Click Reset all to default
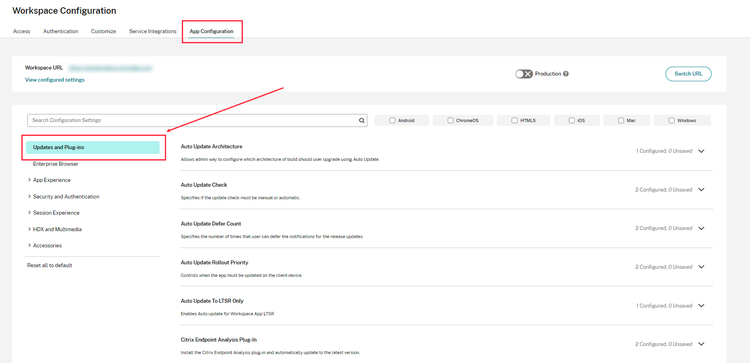The image size is (750, 363). 50,265
